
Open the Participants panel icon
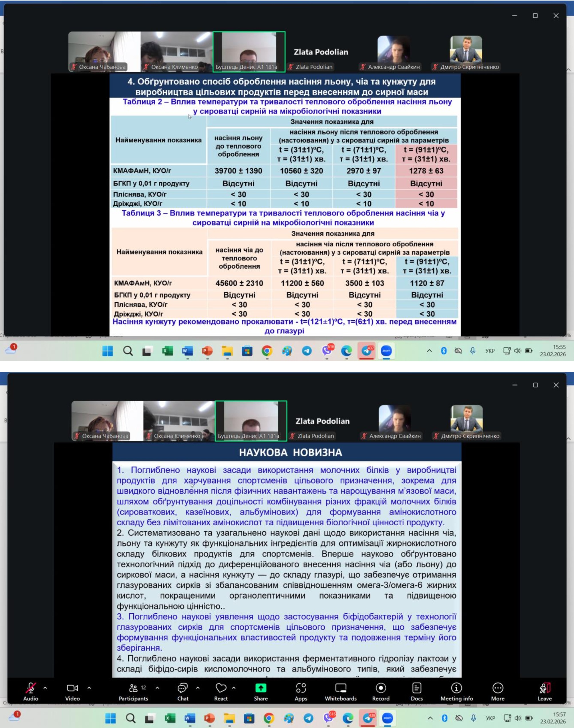[x=133, y=688]
